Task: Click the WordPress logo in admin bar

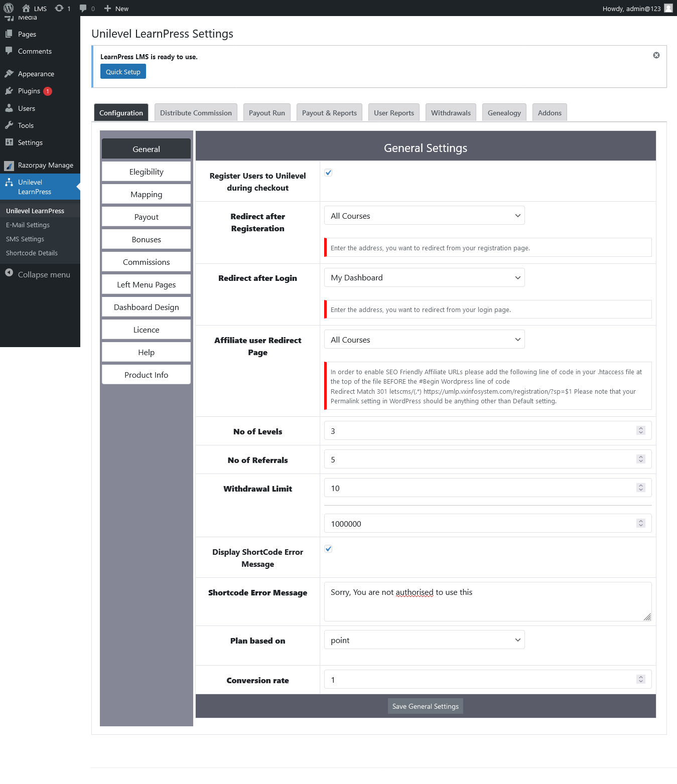Action: [8, 8]
